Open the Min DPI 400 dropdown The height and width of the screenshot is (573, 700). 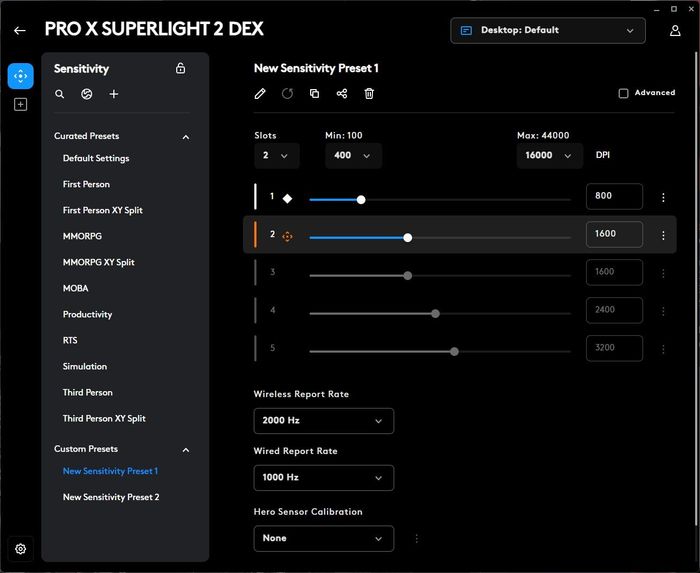(x=353, y=156)
